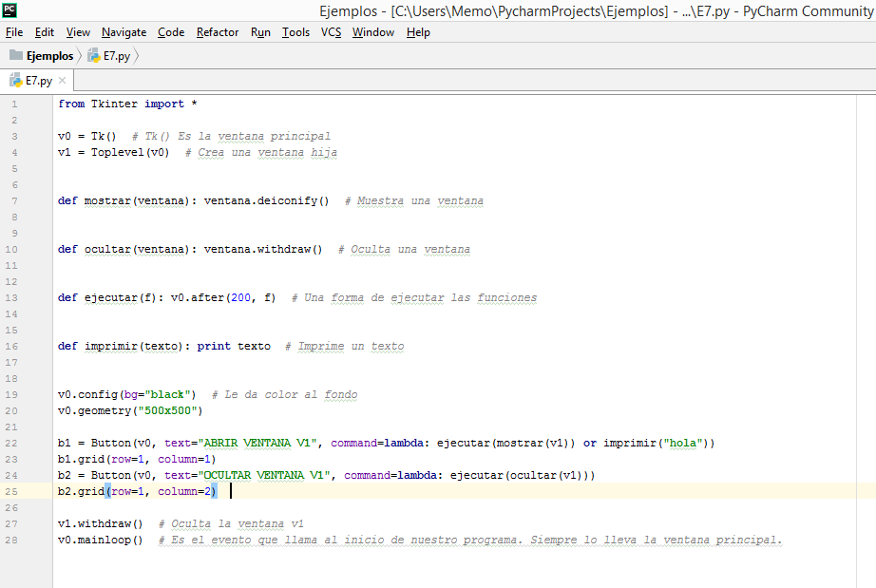The height and width of the screenshot is (588, 876).
Task: Click the PyCharm logo in the title bar
Action: click(10, 9)
